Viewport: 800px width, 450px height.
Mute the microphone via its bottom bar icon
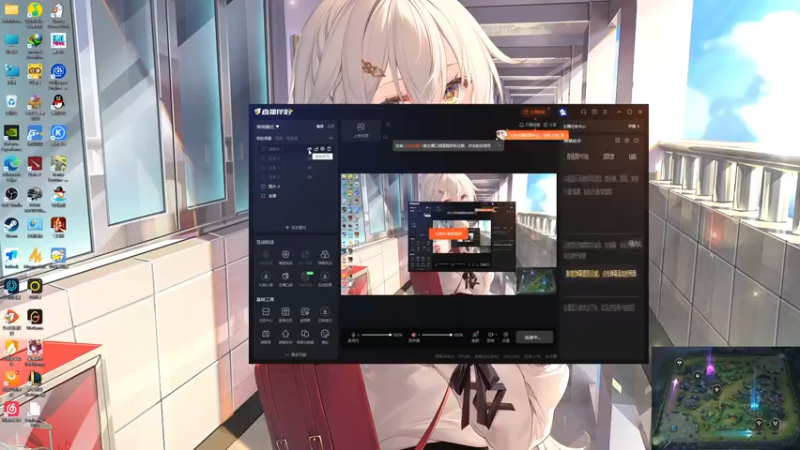[353, 335]
